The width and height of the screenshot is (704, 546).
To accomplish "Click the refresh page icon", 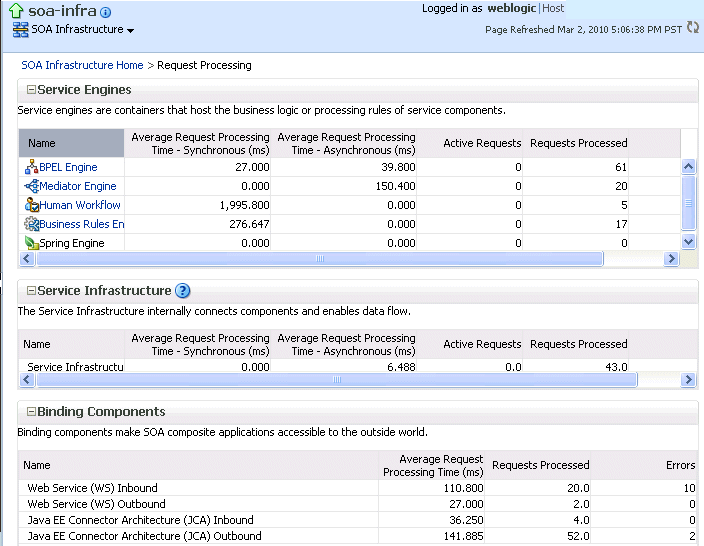I will point(693,29).
